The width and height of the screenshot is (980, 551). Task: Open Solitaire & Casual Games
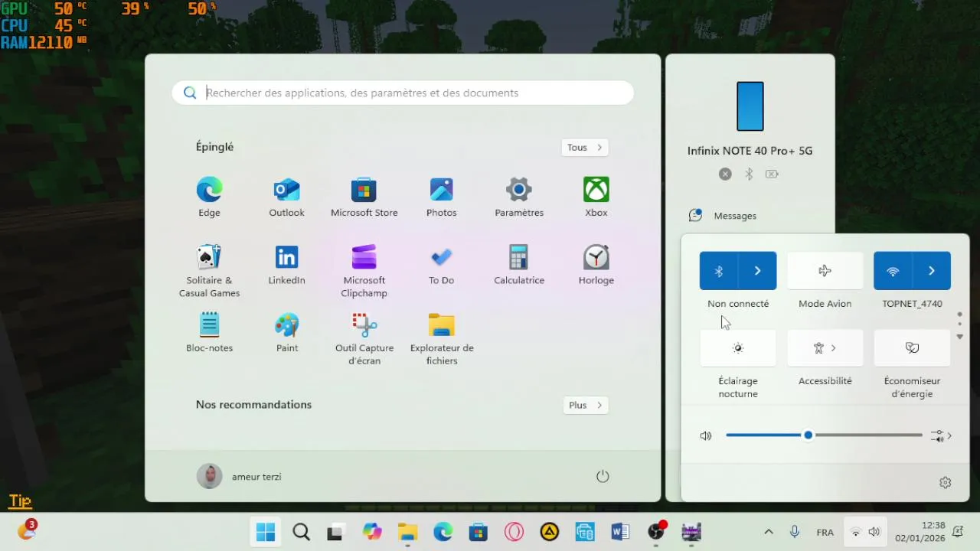(209, 271)
